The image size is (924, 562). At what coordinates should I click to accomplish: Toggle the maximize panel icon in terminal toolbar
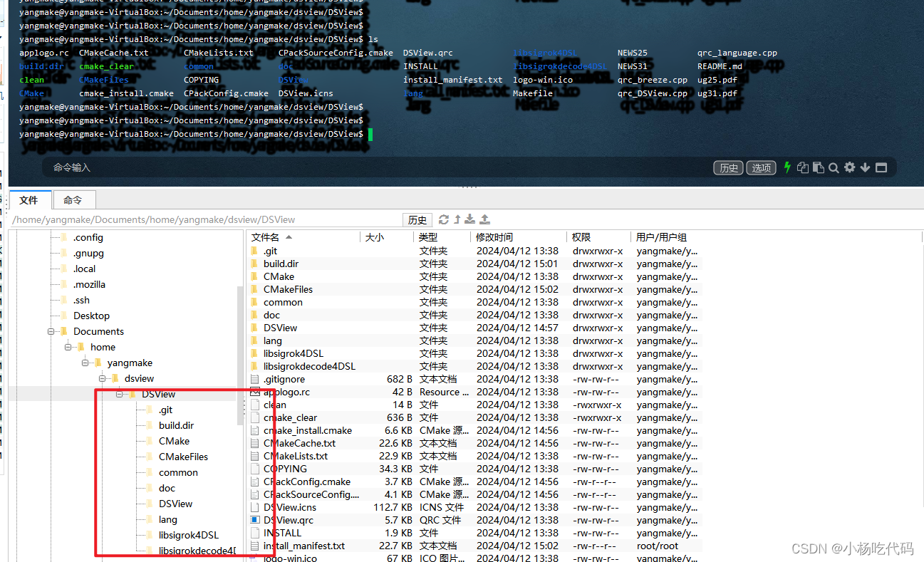[x=881, y=167]
